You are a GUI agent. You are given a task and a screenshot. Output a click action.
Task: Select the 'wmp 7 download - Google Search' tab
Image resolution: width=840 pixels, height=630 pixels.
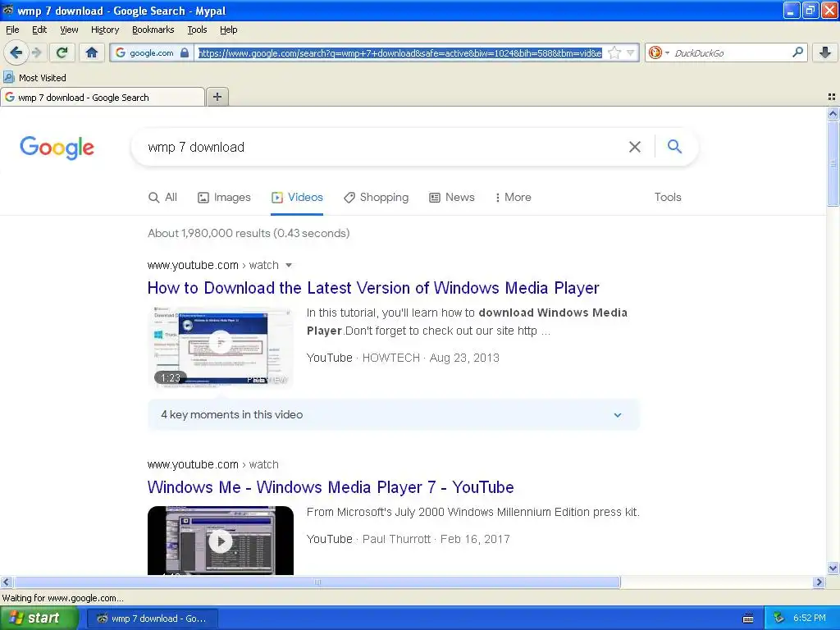pyautogui.click(x=103, y=98)
